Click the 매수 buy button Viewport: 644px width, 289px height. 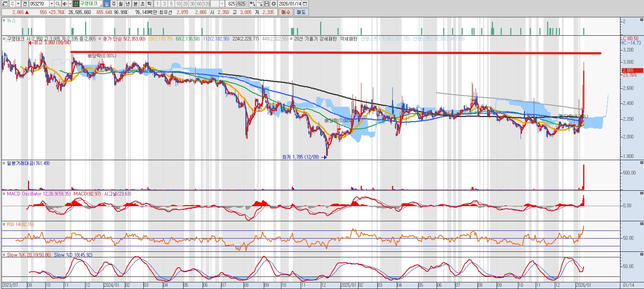tap(286, 12)
